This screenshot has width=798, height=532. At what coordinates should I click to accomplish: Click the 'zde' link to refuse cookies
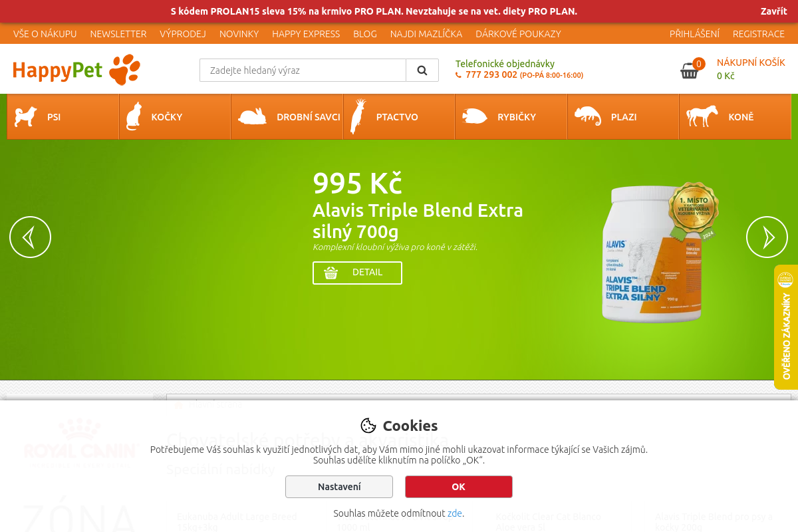point(455,513)
